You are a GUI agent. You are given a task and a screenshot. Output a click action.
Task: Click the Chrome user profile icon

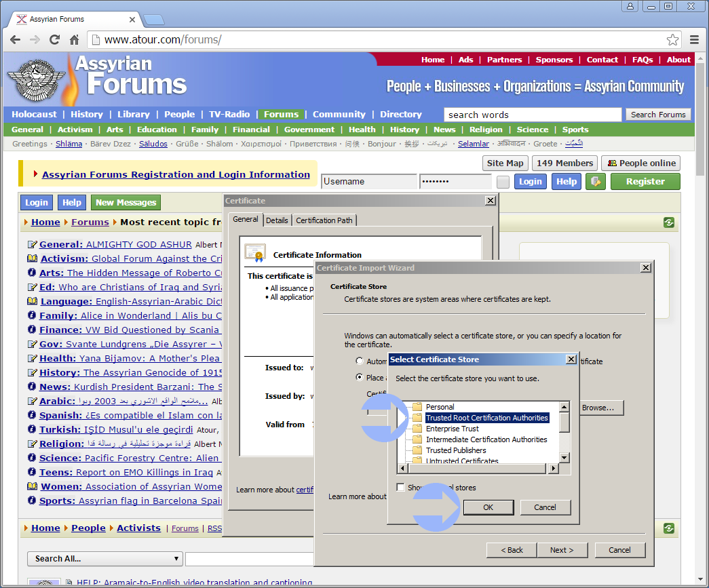pos(630,6)
